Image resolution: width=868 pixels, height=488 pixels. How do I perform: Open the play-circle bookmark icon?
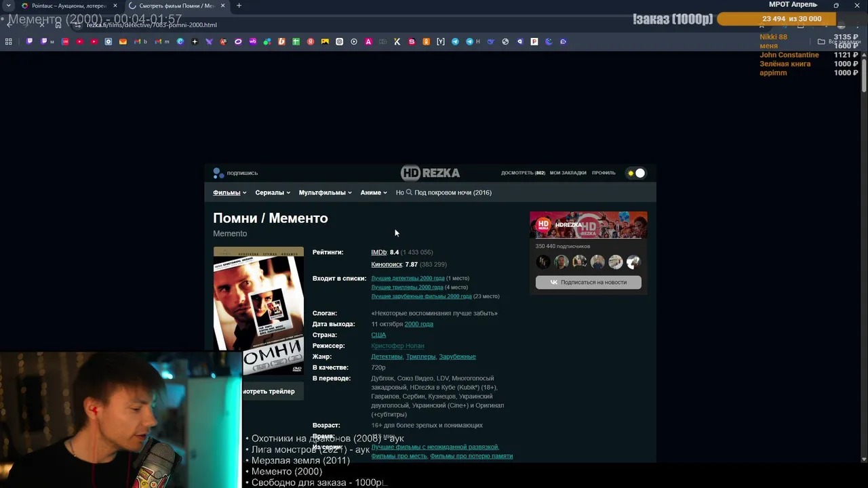pos(354,41)
